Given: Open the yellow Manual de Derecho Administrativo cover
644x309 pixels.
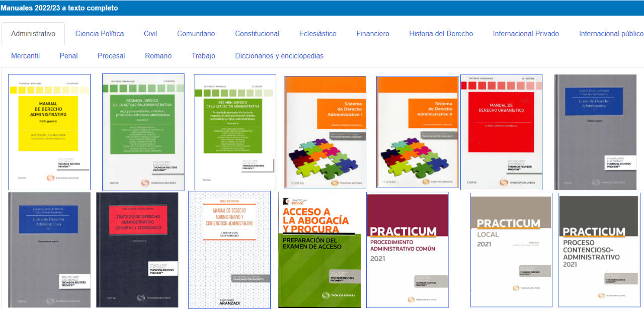Looking at the screenshot, I should click(x=49, y=132).
